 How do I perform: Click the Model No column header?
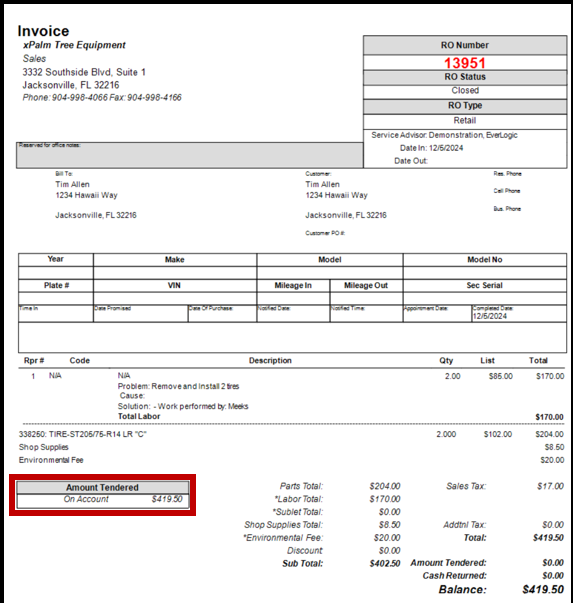click(x=485, y=260)
